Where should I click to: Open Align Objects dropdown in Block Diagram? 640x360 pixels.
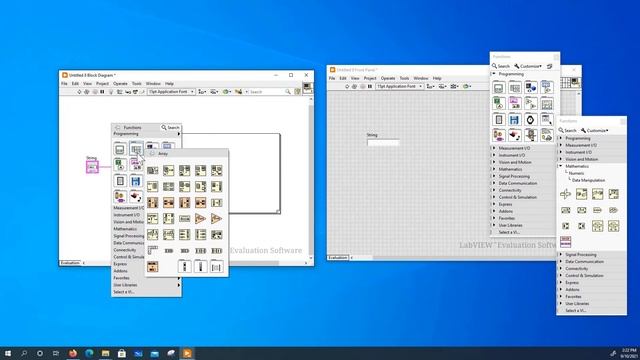pos(202,92)
